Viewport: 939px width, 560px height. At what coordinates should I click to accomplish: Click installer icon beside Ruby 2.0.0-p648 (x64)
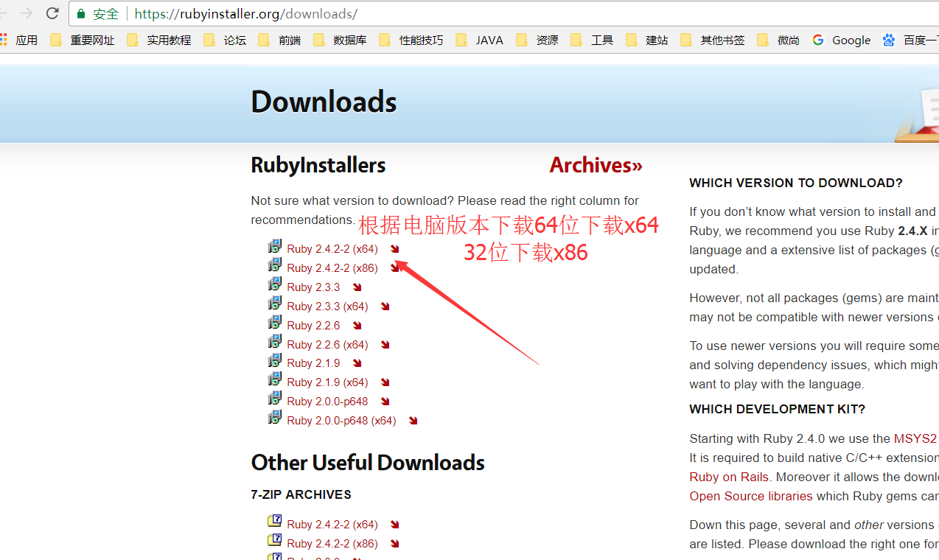click(x=274, y=418)
